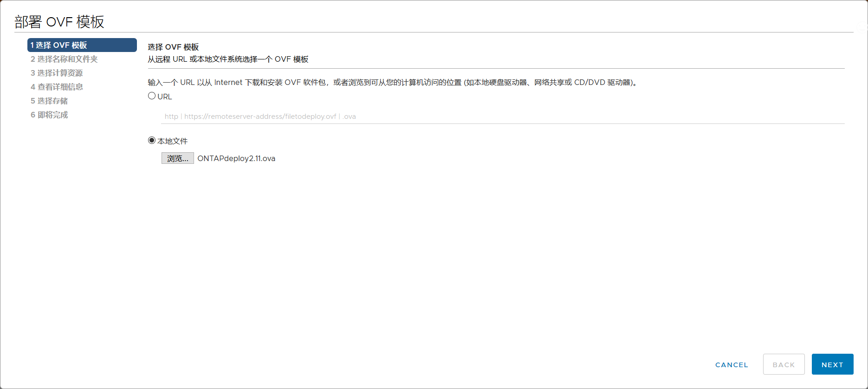Click the 浏览... browse button
Image resolution: width=868 pixels, height=389 pixels.
177,158
